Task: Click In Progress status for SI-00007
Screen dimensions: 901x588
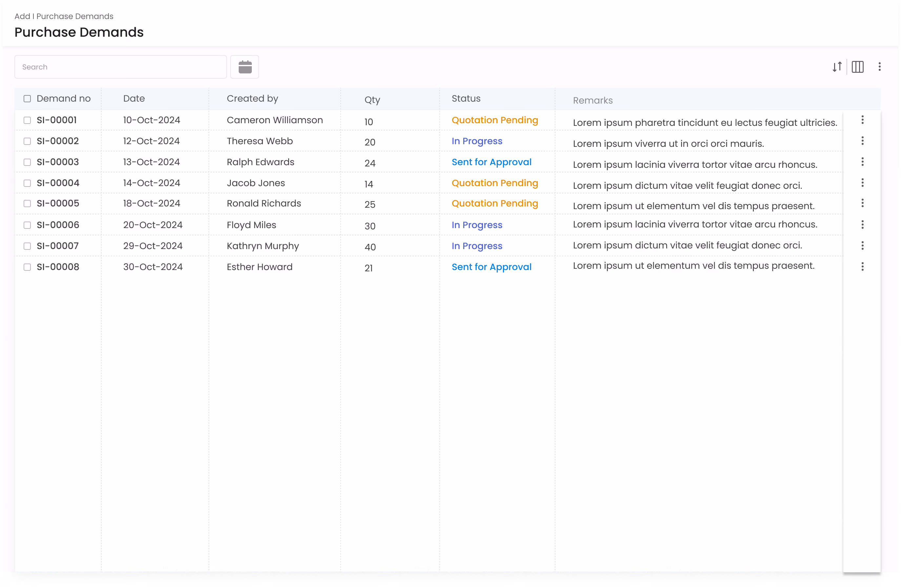Action: pos(477,246)
